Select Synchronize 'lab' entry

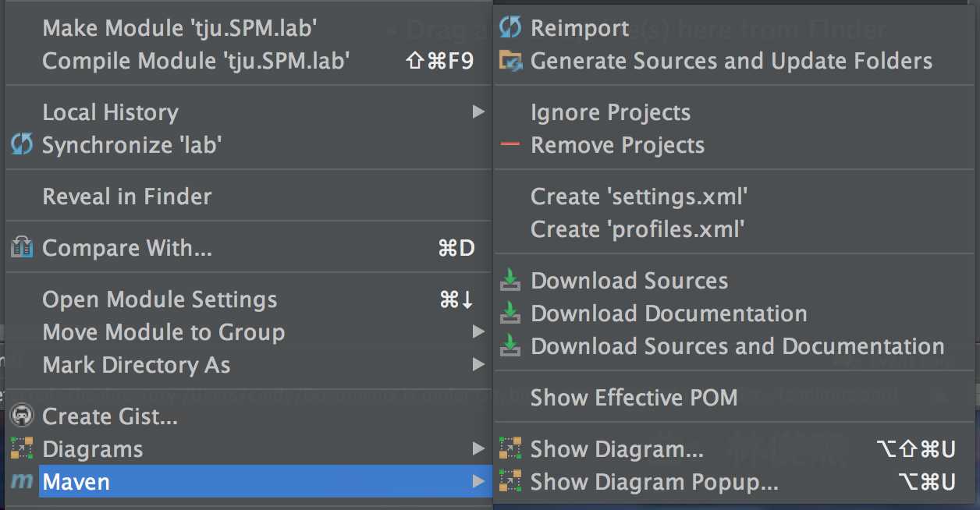250,145
